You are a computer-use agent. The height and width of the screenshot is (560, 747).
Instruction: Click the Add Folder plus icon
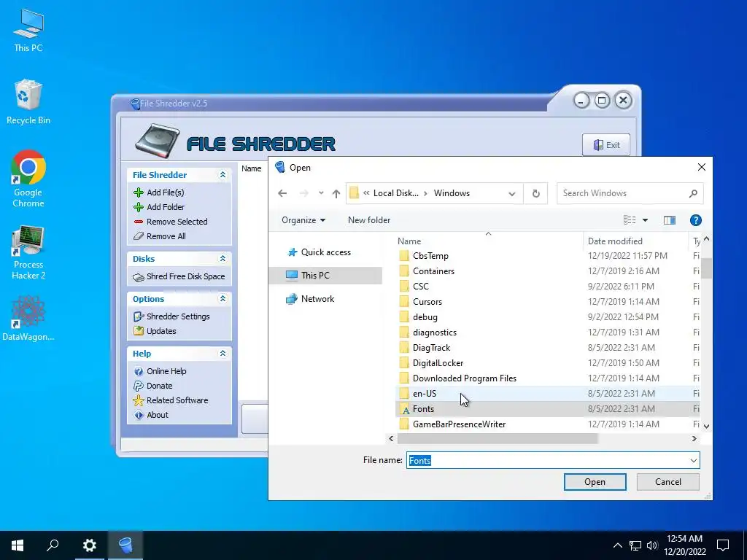pos(139,207)
